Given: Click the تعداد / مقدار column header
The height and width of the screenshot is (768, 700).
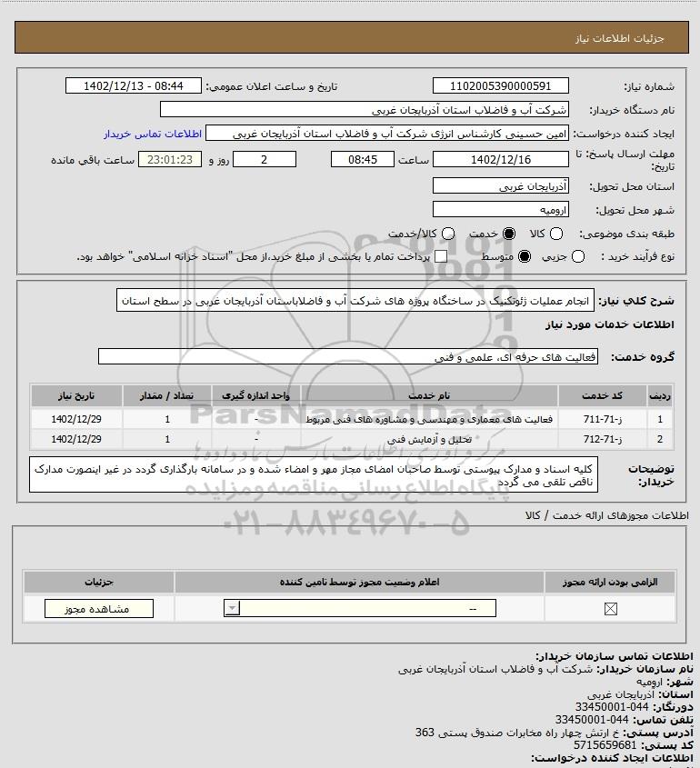Looking at the screenshot, I should [166, 395].
